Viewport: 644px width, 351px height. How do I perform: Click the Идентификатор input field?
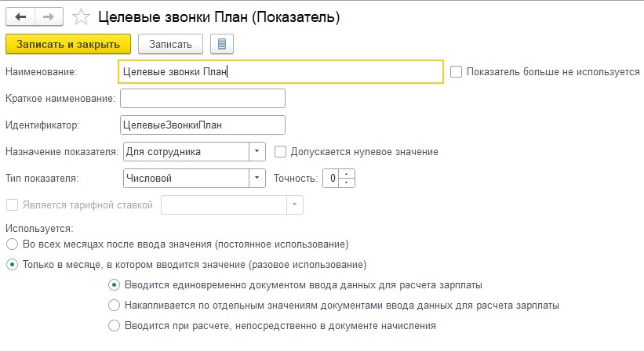(202, 125)
